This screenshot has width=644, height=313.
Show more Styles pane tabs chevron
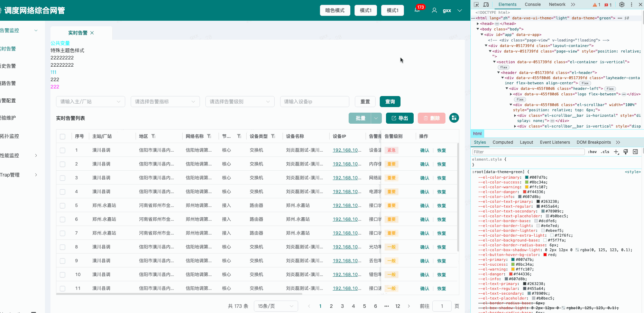pos(618,142)
